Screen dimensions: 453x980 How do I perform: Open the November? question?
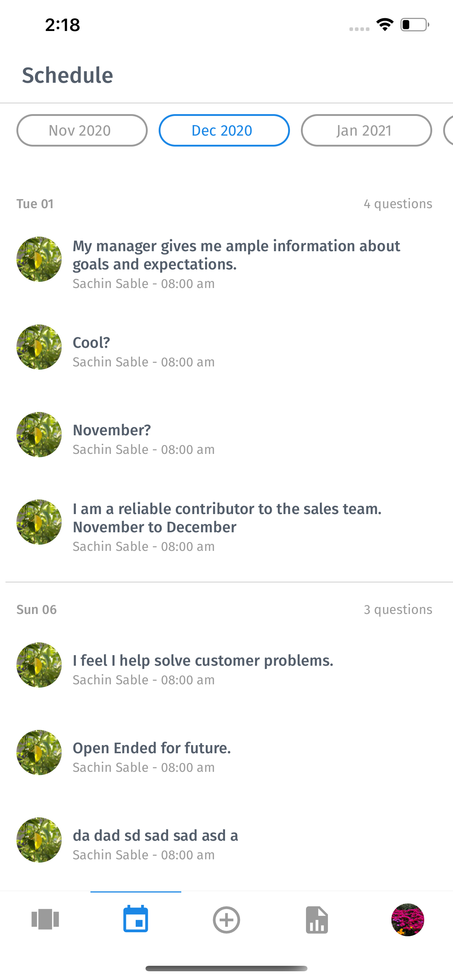[x=143, y=439]
